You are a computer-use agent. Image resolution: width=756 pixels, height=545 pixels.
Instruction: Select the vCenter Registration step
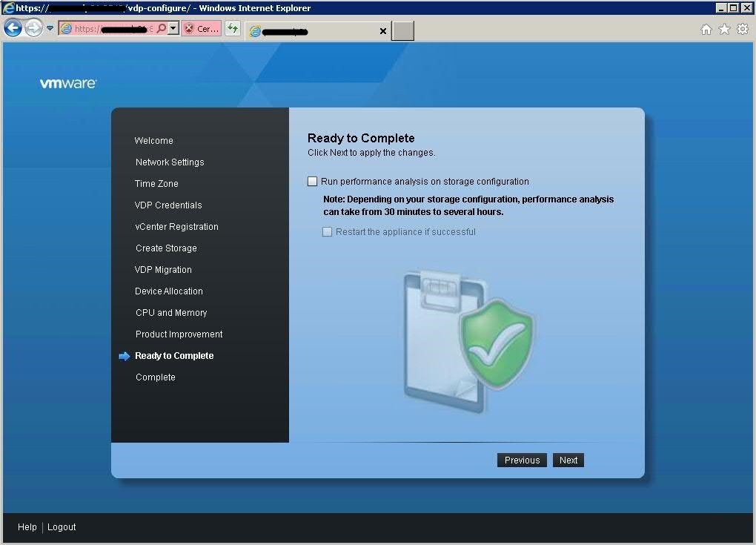(x=176, y=227)
